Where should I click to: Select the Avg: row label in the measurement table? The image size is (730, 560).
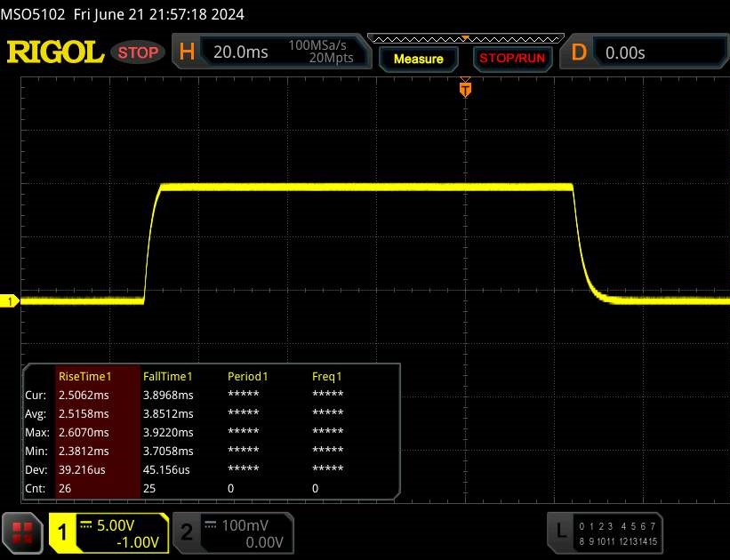[x=36, y=414]
